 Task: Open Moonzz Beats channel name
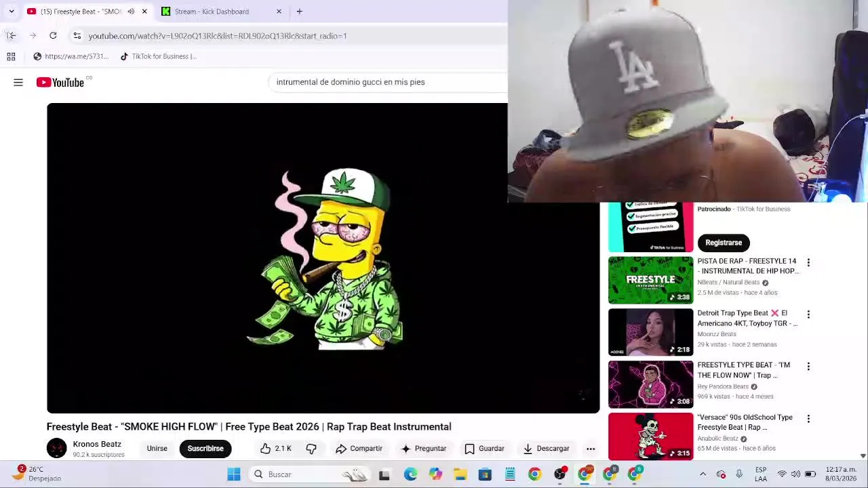(x=717, y=334)
